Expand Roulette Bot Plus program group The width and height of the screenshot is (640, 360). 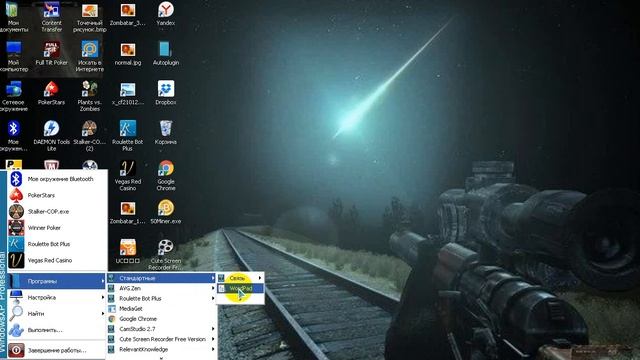coord(161,298)
